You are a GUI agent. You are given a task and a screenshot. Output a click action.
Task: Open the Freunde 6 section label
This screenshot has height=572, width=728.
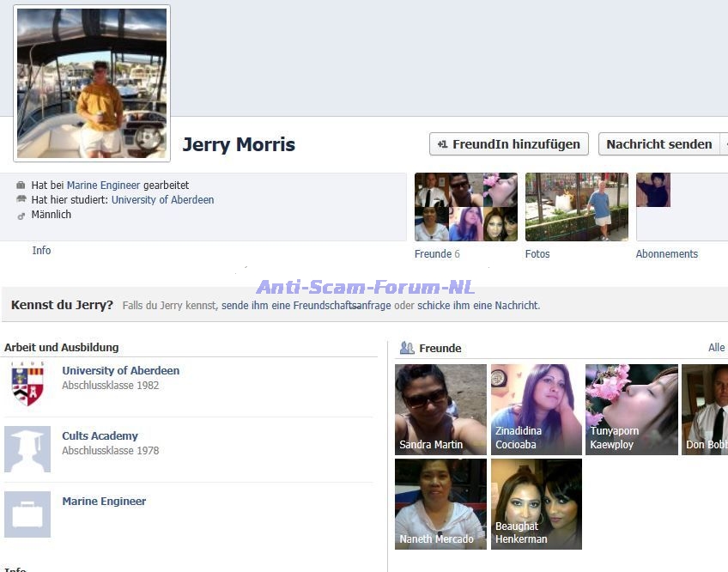point(437,254)
